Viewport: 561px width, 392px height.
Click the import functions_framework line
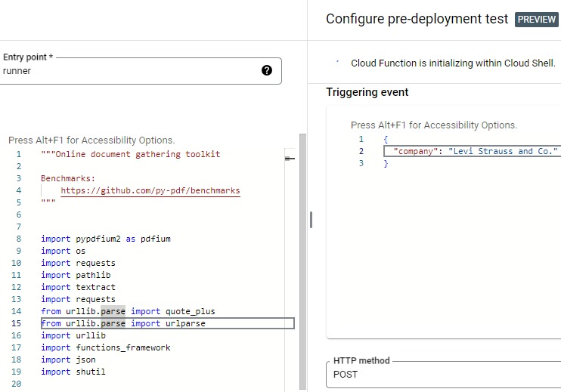pyautogui.click(x=106, y=347)
